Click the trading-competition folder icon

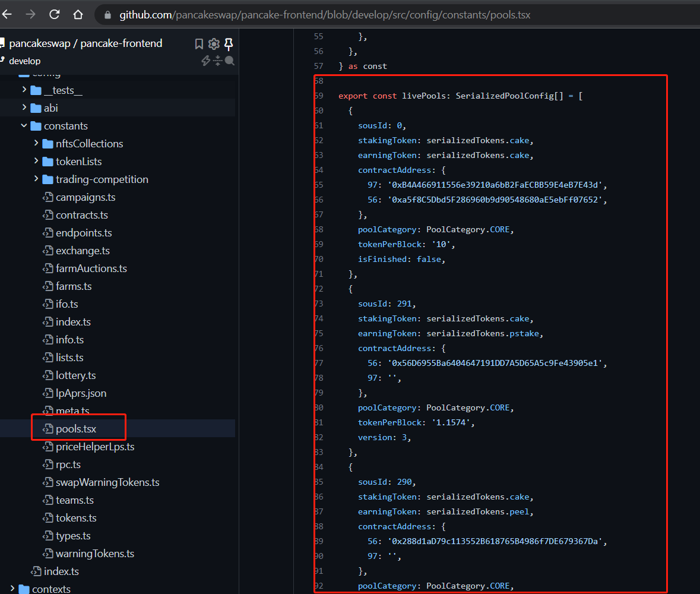coord(47,179)
